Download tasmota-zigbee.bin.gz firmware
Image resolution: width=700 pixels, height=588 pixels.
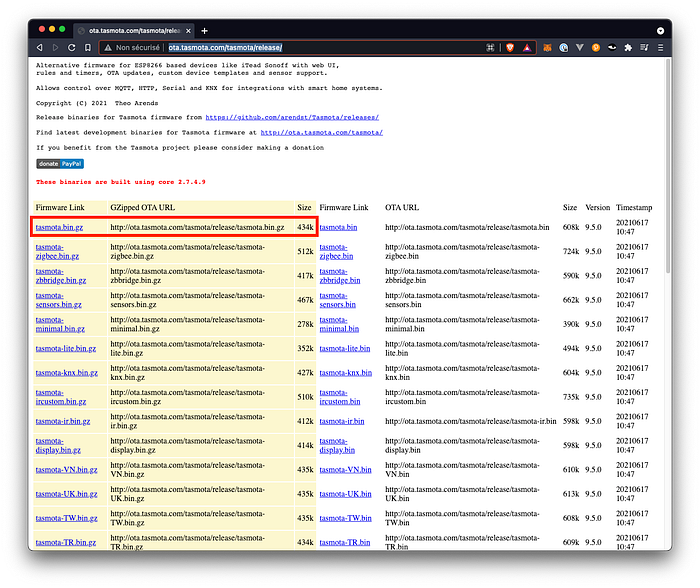(57, 251)
